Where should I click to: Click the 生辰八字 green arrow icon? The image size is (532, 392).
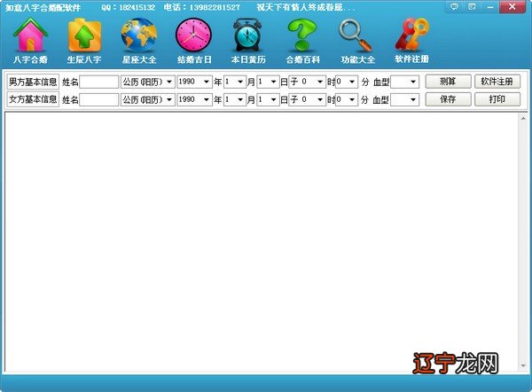point(84,36)
